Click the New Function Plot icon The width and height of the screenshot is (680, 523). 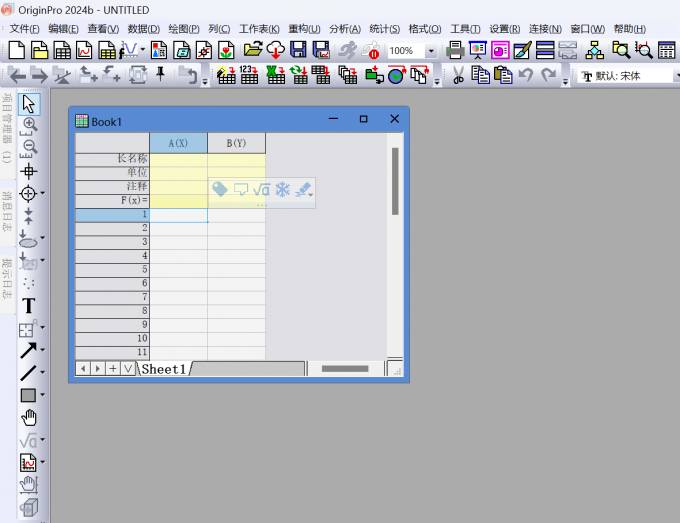(128, 50)
